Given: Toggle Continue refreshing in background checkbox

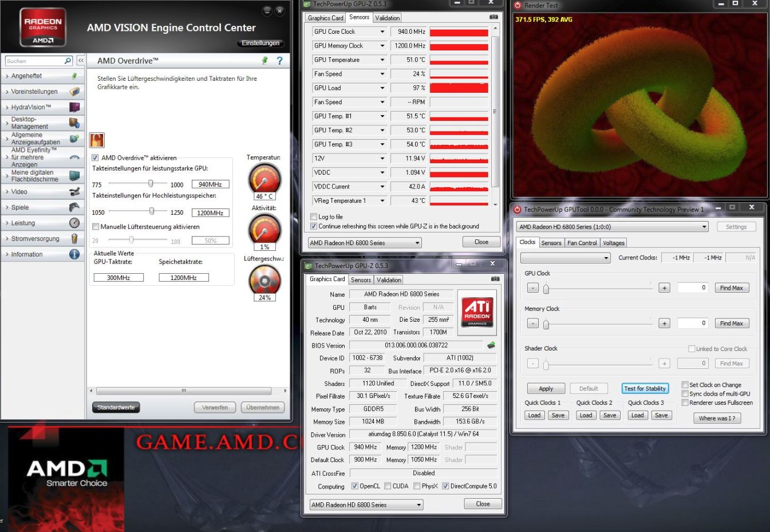Looking at the screenshot, I should click(313, 226).
